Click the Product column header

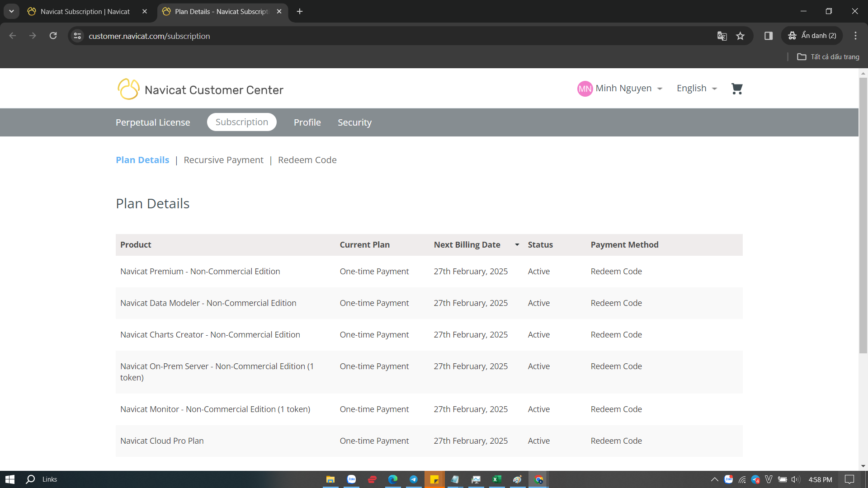pyautogui.click(x=136, y=245)
